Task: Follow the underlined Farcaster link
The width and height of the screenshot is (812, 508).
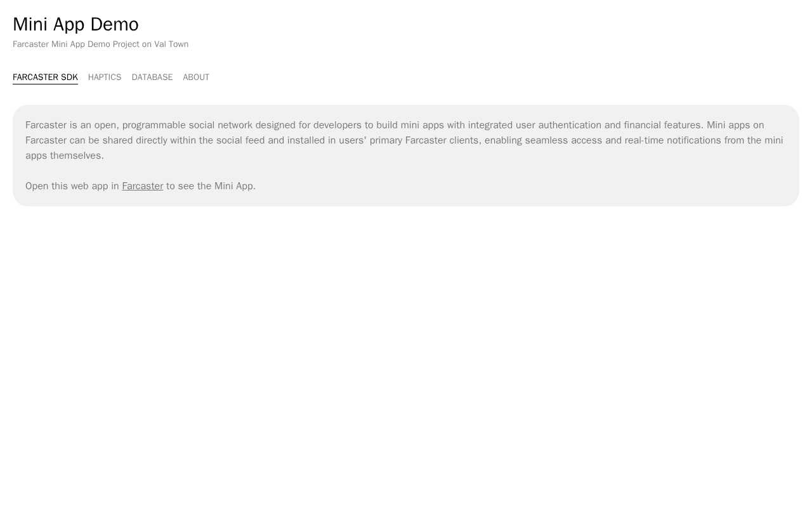Action: (x=143, y=186)
